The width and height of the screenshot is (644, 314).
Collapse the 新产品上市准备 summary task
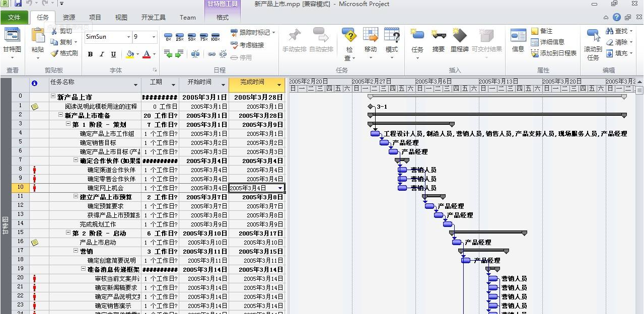point(60,116)
